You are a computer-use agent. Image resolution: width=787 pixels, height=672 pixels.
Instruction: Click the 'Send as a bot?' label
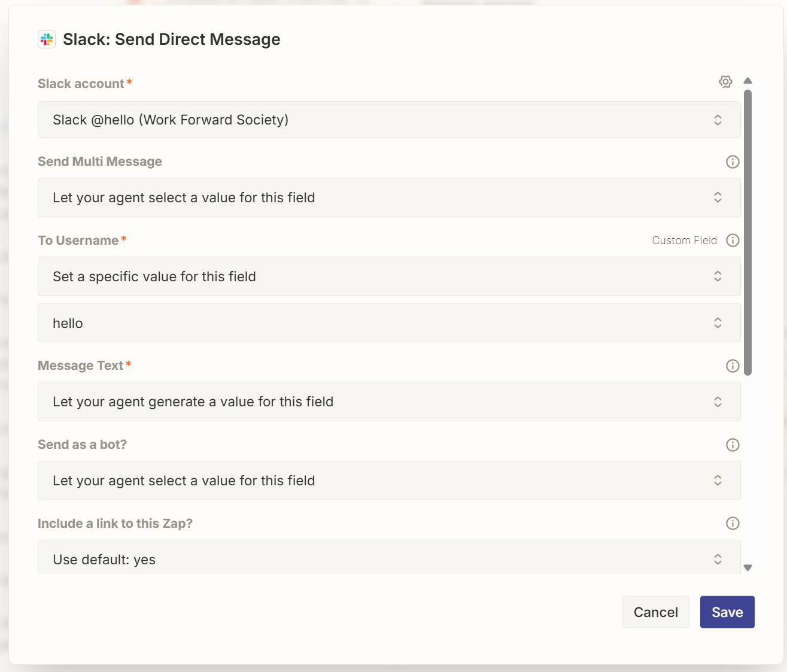point(83,445)
